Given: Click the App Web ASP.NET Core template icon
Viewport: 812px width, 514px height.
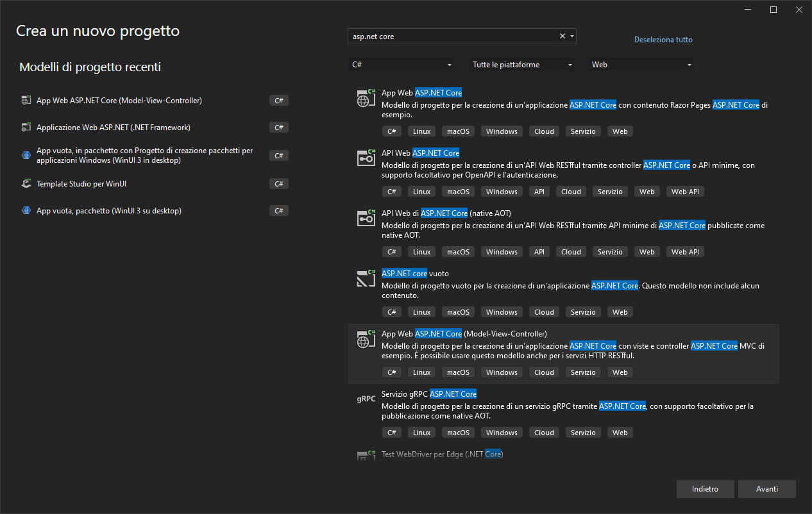Looking at the screenshot, I should click(366, 97).
